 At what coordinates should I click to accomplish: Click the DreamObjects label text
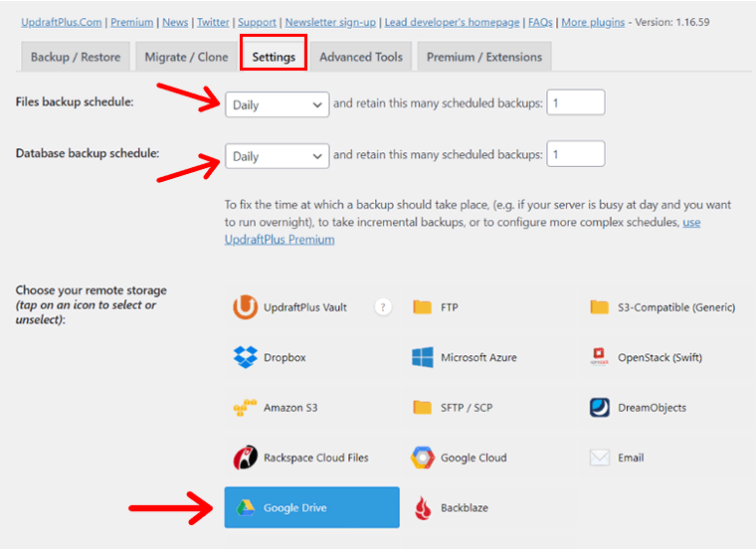coord(652,408)
